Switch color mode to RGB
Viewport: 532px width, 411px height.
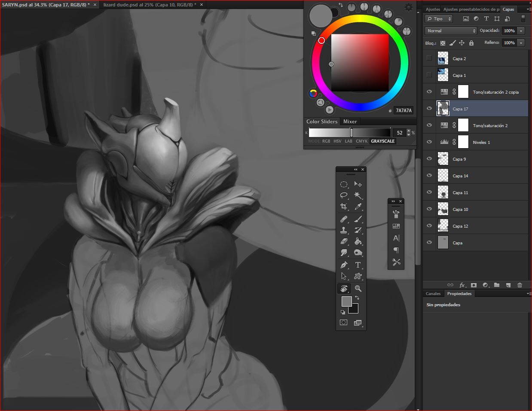tap(326, 141)
